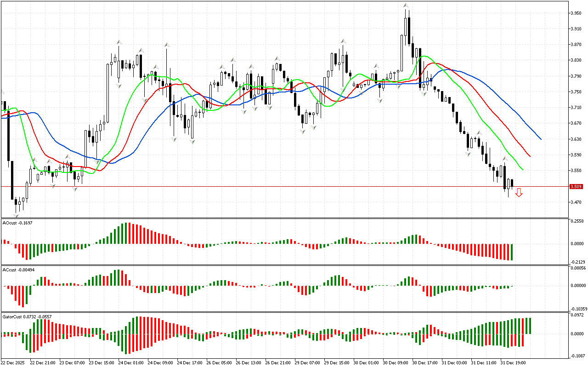The height and width of the screenshot is (368, 588).
Task: Click the 31 Dec 19:00 time label
Action: (x=513, y=363)
